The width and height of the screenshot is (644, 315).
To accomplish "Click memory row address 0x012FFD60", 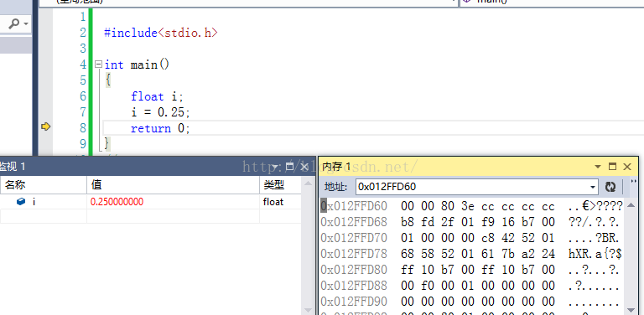I will click(x=354, y=206).
